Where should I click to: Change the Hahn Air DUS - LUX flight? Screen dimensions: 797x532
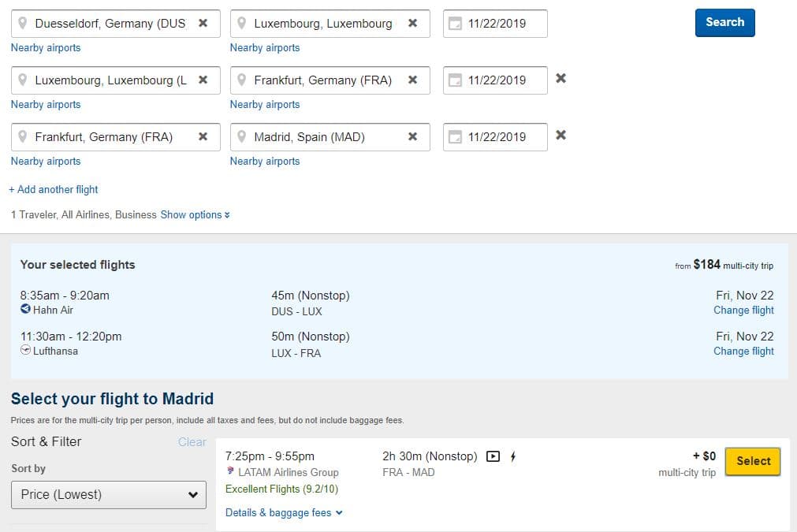click(x=743, y=311)
